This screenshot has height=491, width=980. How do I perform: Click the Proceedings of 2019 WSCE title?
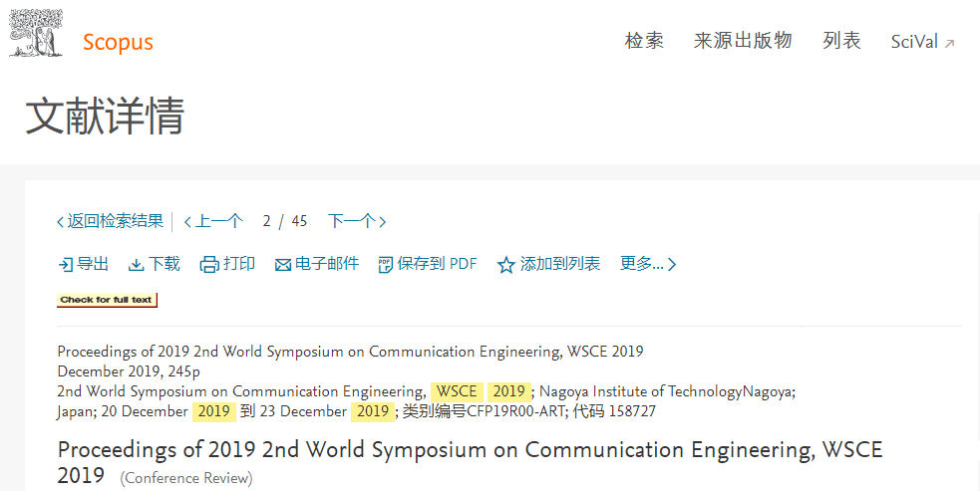point(470,462)
